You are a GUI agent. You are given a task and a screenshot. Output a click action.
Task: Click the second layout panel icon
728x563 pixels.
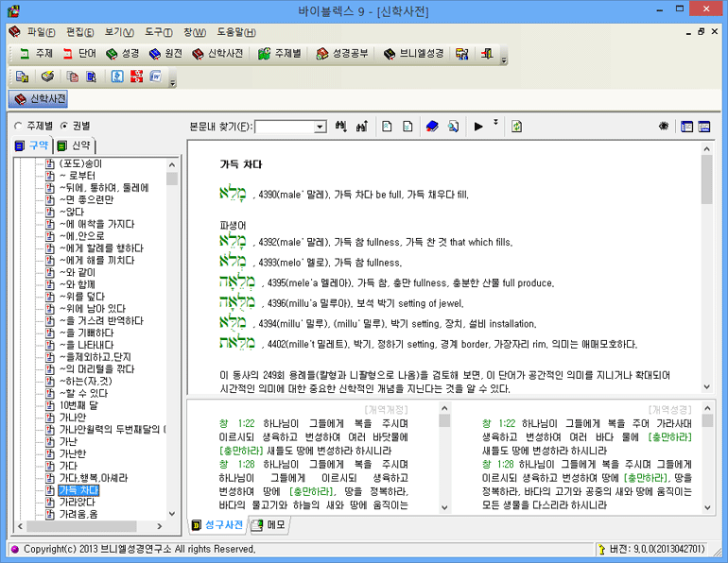(x=704, y=127)
